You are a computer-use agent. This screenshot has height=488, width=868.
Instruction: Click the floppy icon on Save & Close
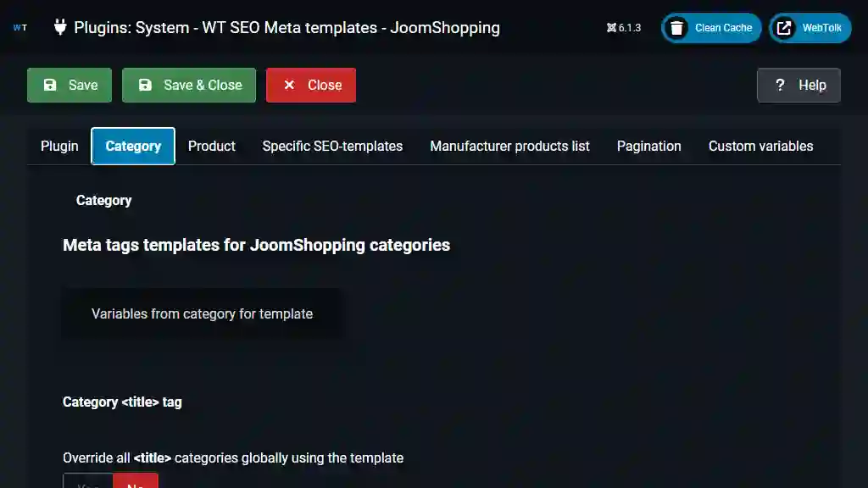click(x=145, y=85)
